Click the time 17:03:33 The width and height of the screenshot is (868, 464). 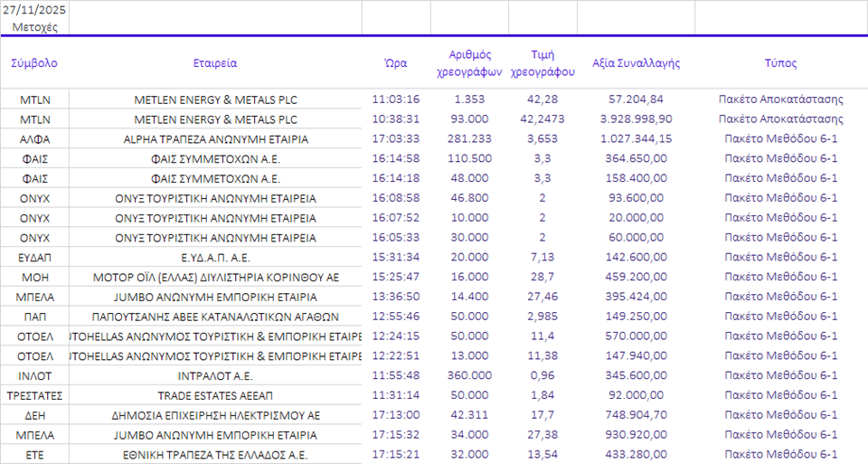pos(396,138)
